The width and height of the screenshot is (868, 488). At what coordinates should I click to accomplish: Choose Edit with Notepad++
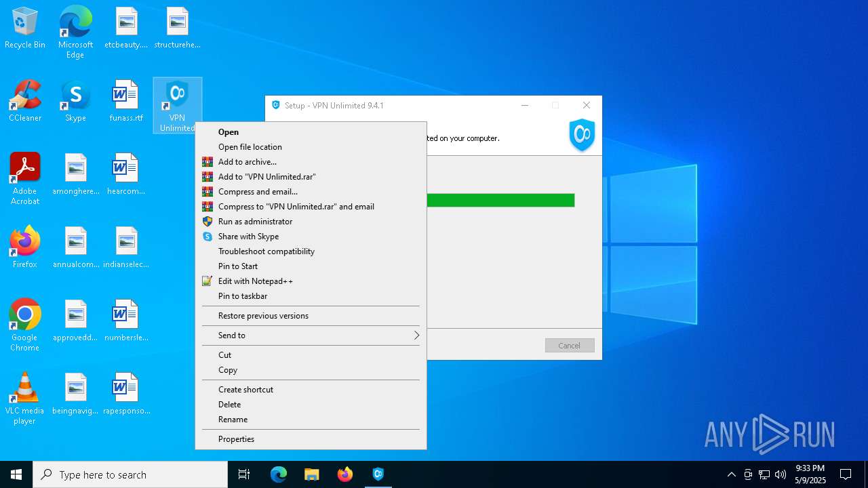coord(311,281)
